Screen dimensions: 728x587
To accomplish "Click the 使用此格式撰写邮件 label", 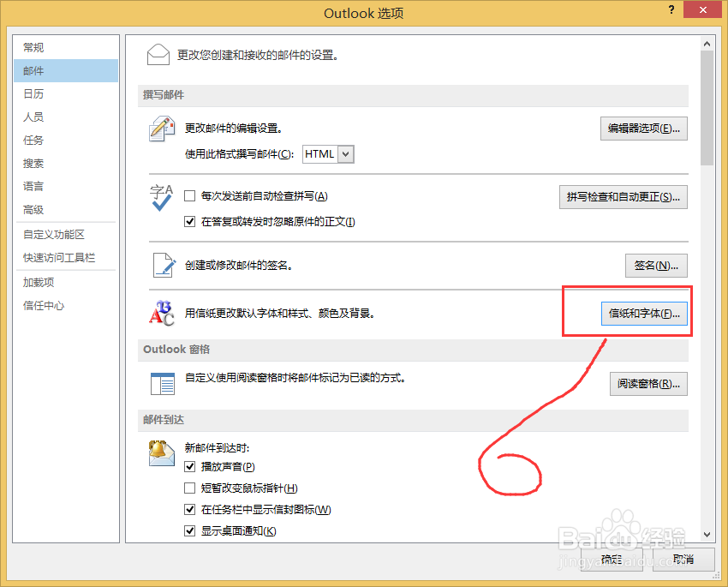I will click(x=239, y=154).
